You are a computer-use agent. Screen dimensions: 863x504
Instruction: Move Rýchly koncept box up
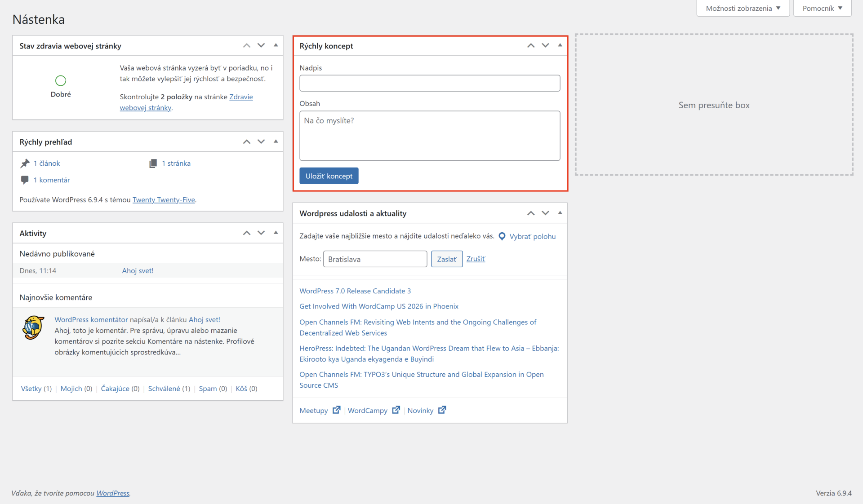click(531, 45)
